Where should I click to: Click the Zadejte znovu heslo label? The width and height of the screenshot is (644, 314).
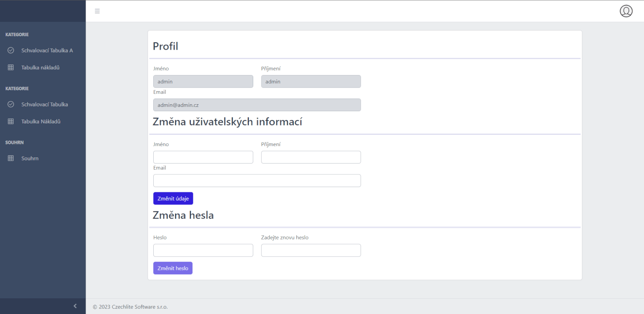285,238
